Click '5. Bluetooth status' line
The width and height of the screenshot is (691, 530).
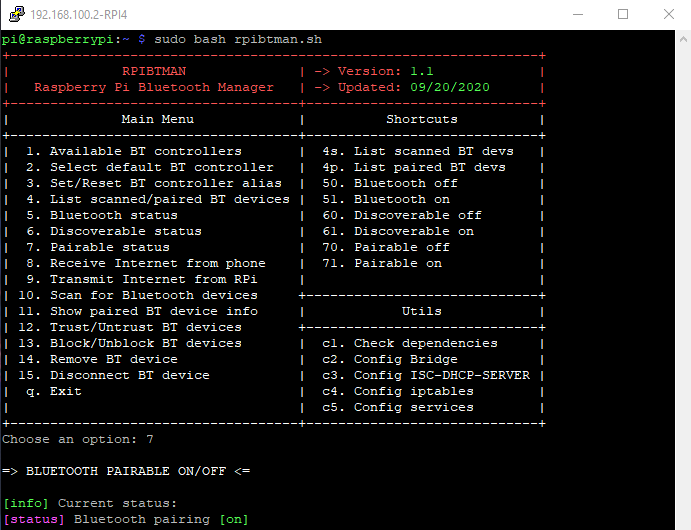pyautogui.click(x=102, y=215)
